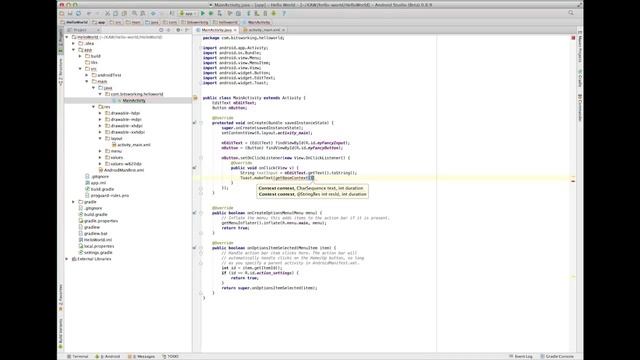Expand the build folder arrow

click(x=80, y=56)
